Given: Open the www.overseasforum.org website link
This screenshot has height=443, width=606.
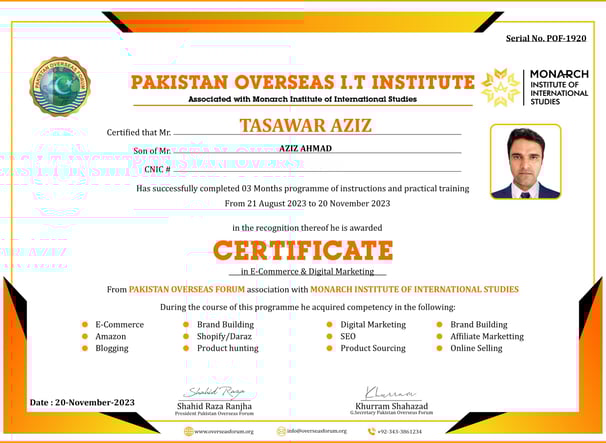Looking at the screenshot, I should (x=224, y=431).
